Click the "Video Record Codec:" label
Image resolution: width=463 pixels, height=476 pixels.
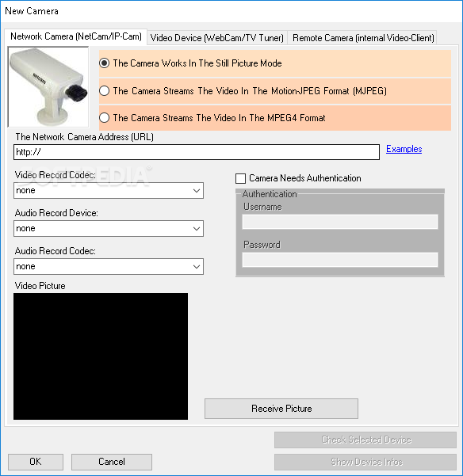coord(55,175)
